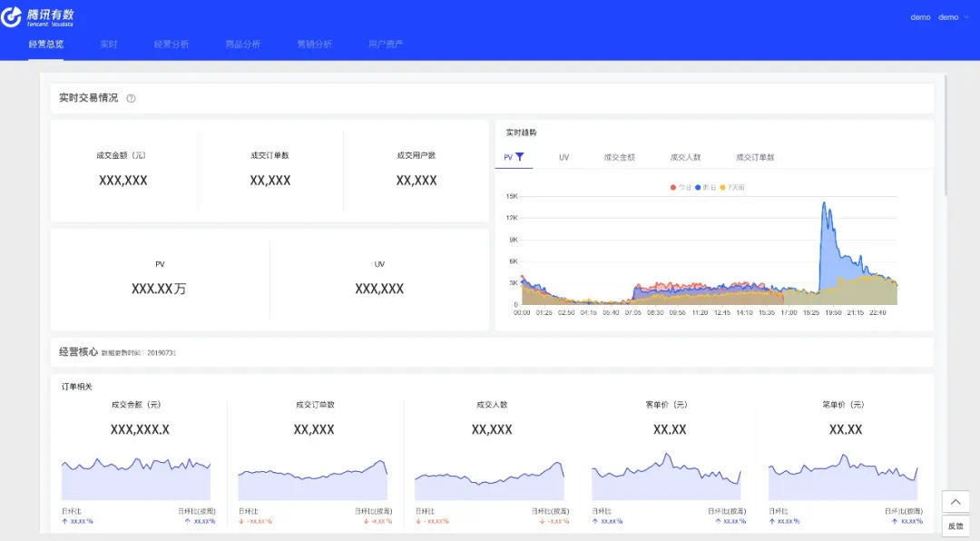The width and height of the screenshot is (980, 541).
Task: Open the 实时 navigation tab
Action: coord(109,44)
